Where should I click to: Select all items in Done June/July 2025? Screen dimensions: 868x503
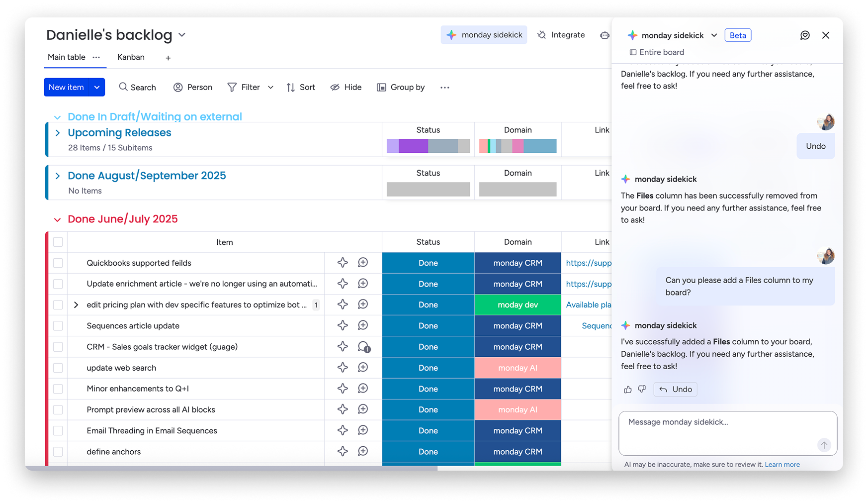[x=58, y=242]
